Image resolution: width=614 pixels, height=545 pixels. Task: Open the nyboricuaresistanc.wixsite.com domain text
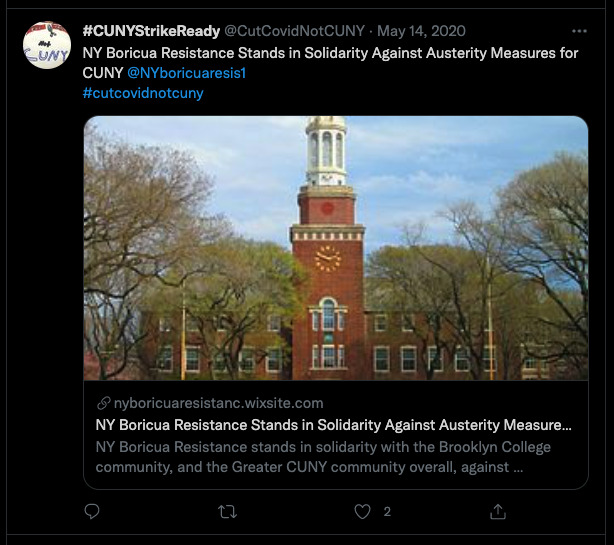pyautogui.click(x=218, y=403)
